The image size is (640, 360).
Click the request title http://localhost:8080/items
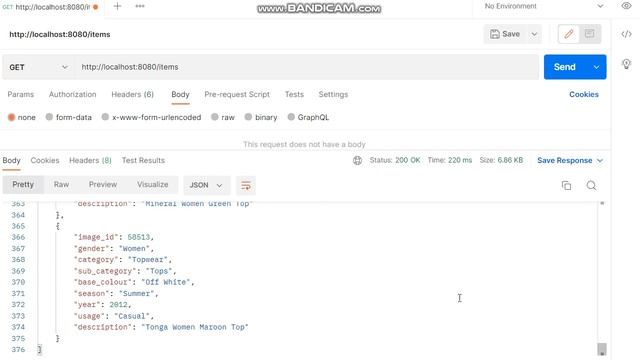(x=60, y=34)
